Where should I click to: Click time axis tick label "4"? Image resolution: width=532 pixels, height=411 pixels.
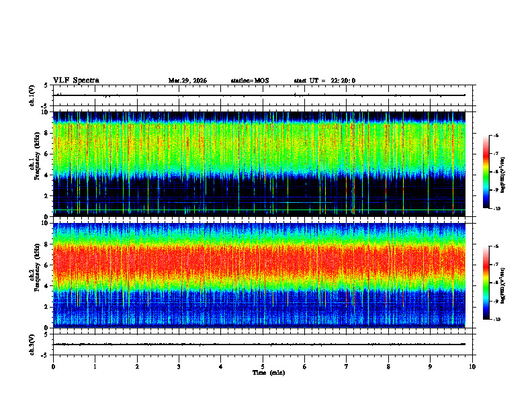(x=221, y=367)
